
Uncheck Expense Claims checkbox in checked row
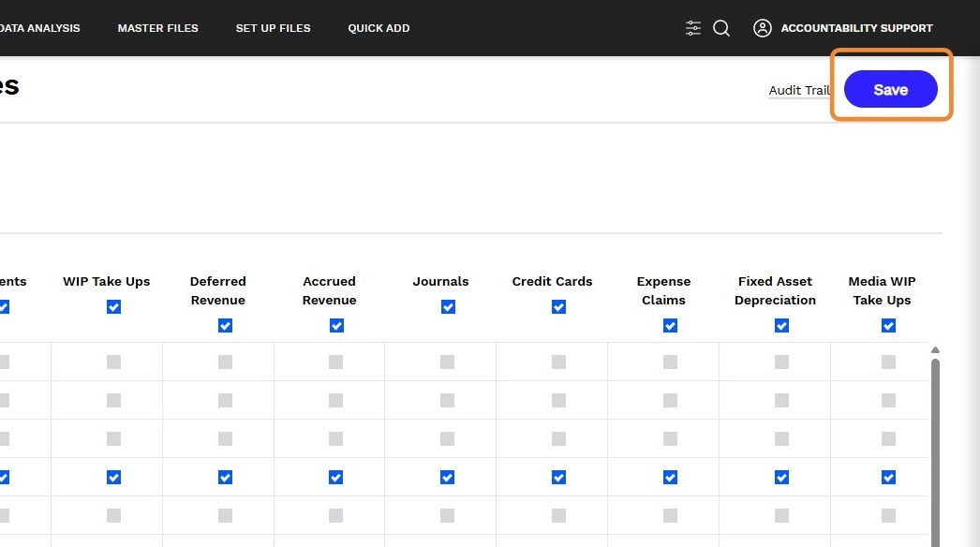[x=670, y=478]
